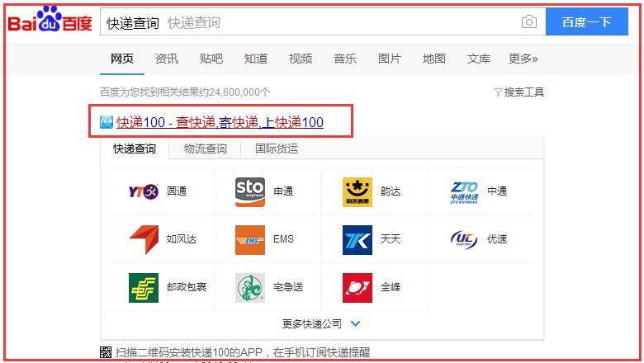The image size is (644, 363).
Task: Select the 优速 UC express logo
Action: [464, 239]
